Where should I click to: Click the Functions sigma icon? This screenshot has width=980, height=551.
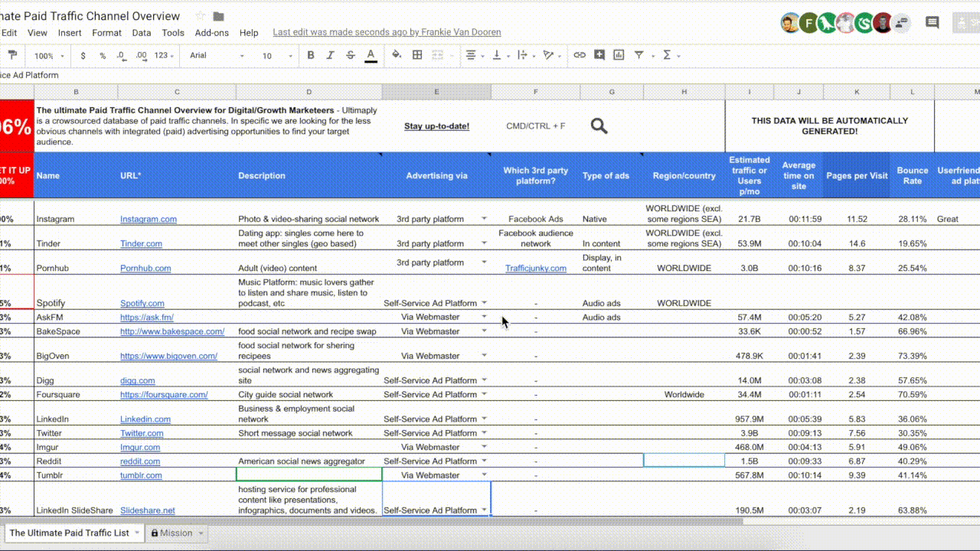point(667,55)
